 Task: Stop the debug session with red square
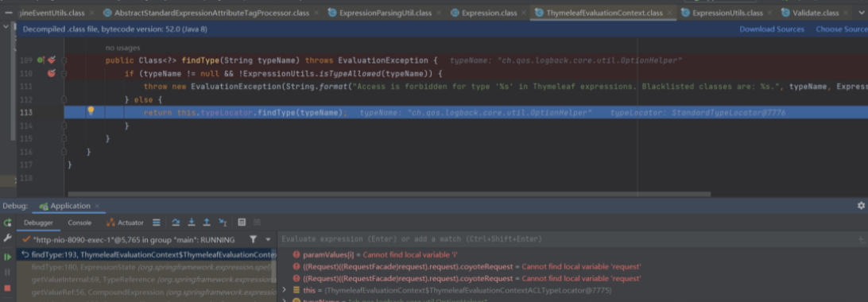point(8,288)
